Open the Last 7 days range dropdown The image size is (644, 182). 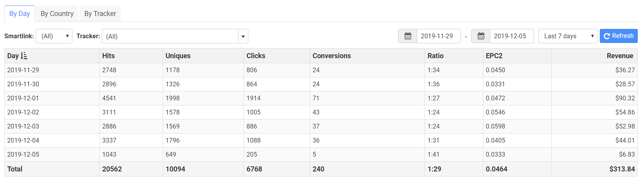point(567,36)
